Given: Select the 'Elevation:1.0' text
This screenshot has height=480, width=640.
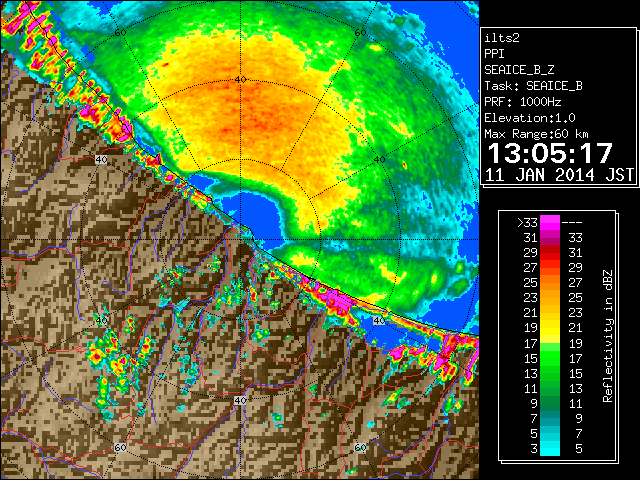Looking at the screenshot, I should (530, 118).
